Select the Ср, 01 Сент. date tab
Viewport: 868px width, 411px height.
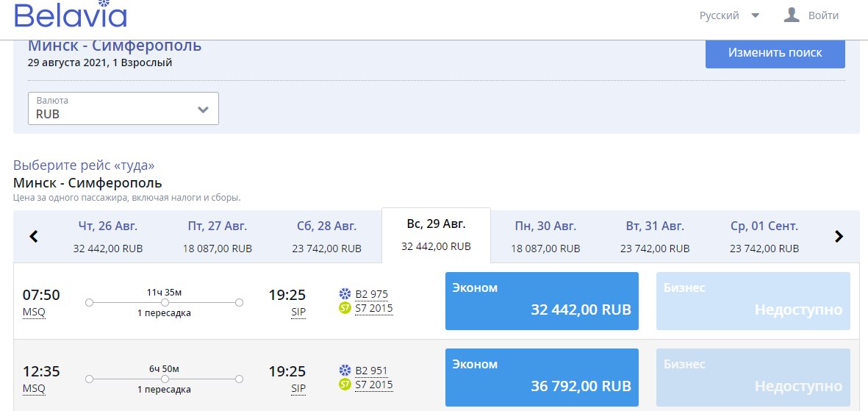[764, 237]
